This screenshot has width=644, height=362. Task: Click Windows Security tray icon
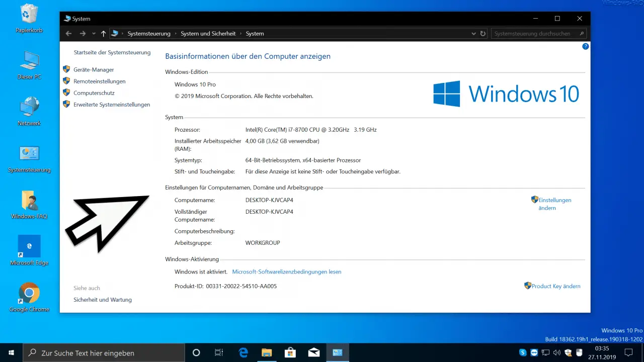pyautogui.click(x=568, y=352)
